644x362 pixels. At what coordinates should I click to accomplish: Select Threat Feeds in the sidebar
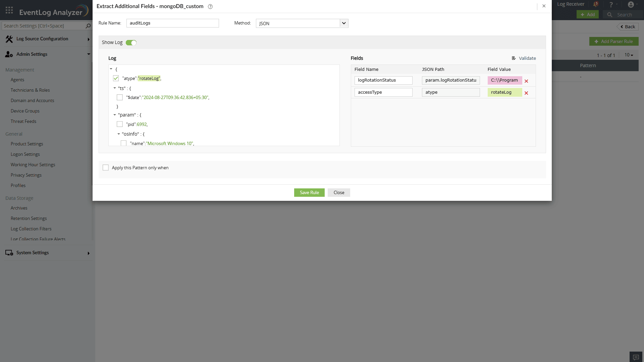[x=23, y=121]
